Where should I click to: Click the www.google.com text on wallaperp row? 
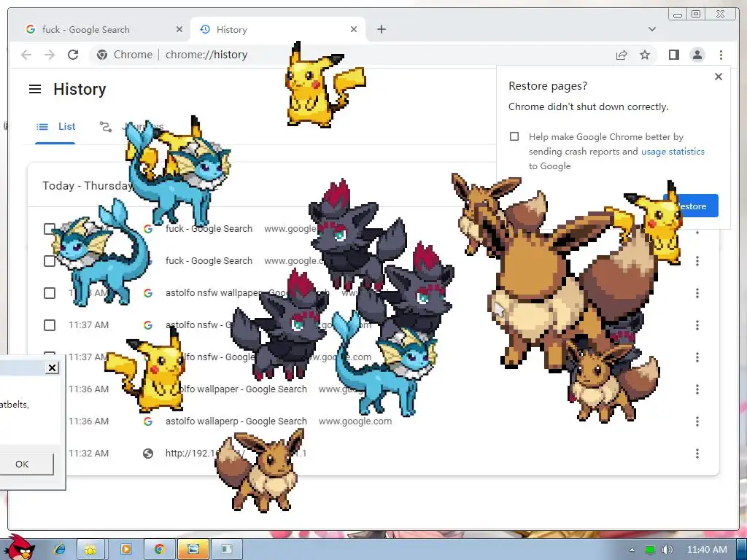tap(355, 421)
